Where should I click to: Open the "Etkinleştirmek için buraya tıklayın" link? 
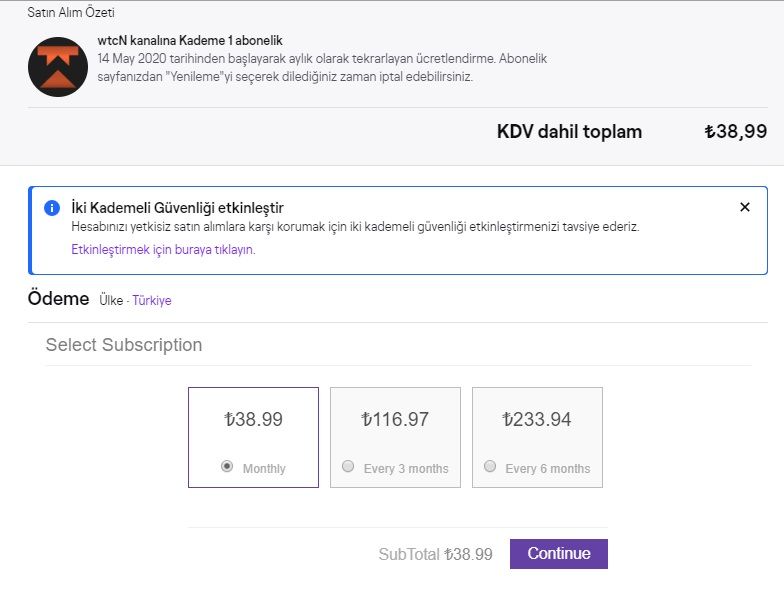[x=163, y=250]
